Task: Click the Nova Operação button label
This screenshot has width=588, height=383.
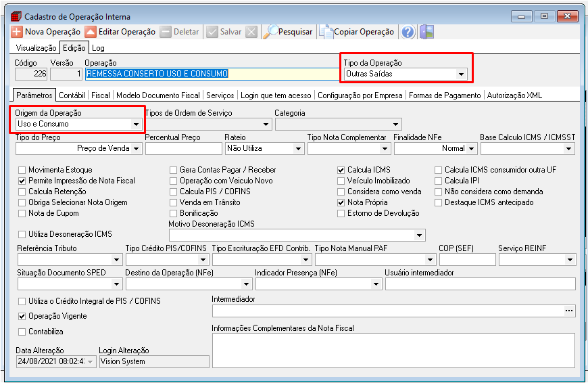Action: (53, 32)
